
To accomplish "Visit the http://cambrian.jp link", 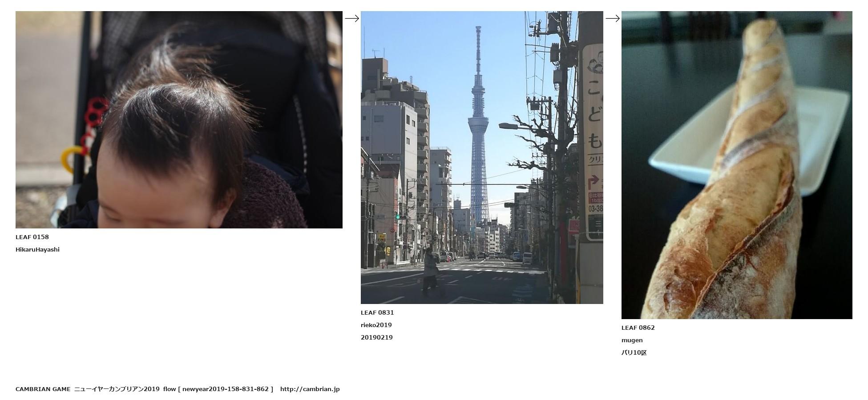I will click(310, 389).
